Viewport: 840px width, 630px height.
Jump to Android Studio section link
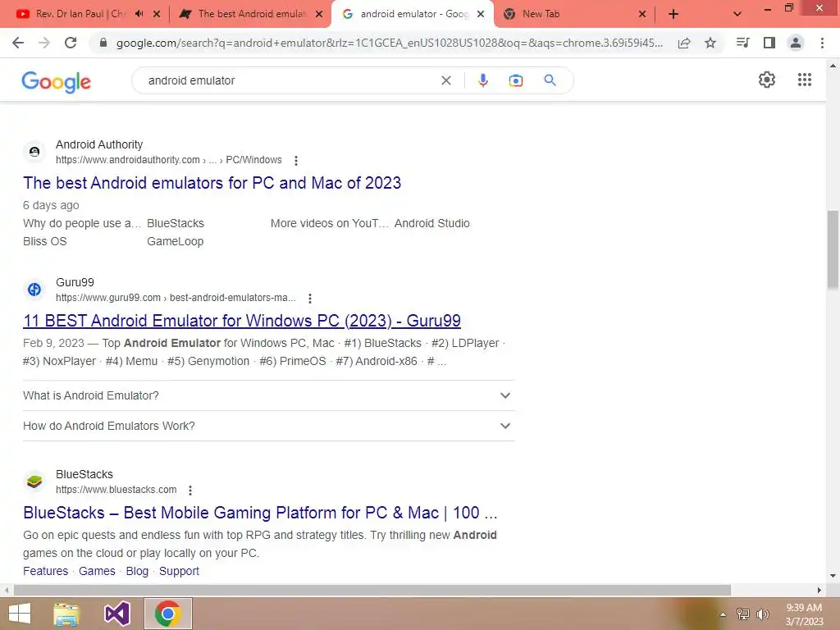tap(432, 223)
